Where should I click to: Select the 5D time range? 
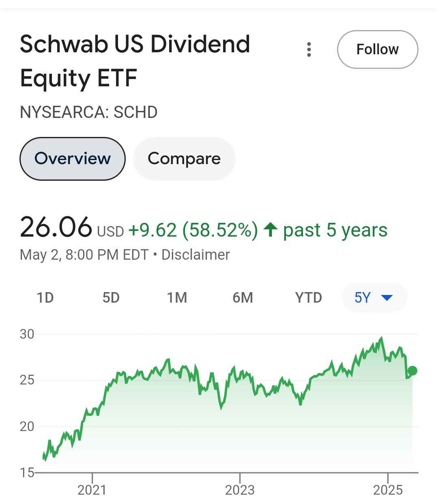111,298
